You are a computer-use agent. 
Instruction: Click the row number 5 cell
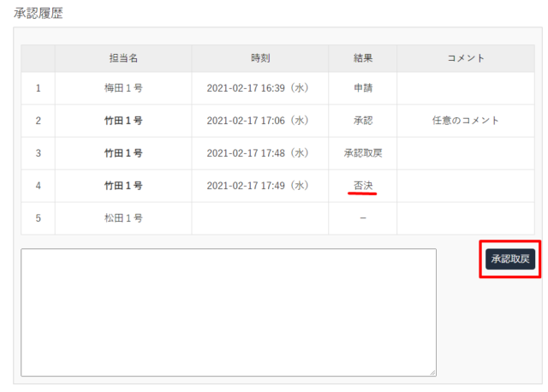tap(38, 218)
